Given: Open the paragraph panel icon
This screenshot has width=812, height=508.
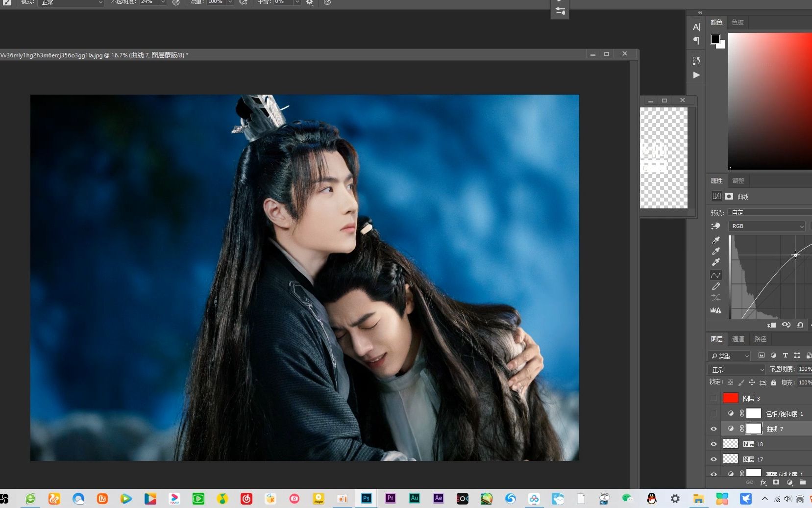Looking at the screenshot, I should 696,41.
